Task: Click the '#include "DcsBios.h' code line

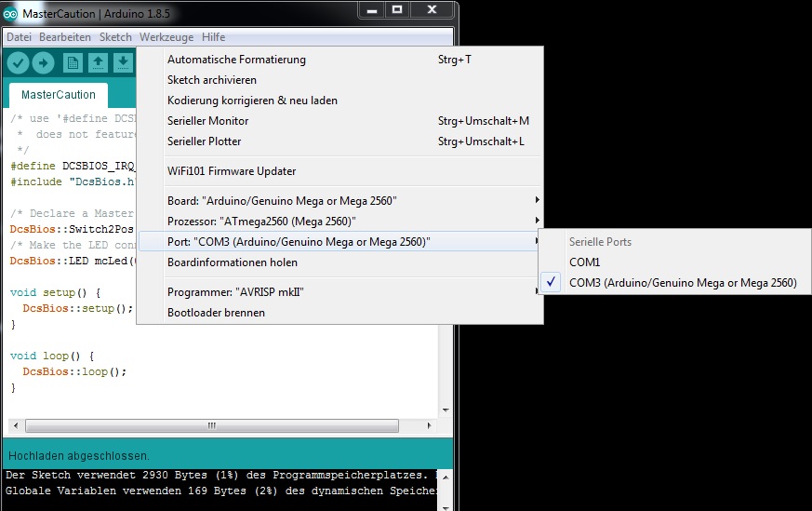Action: click(72, 182)
